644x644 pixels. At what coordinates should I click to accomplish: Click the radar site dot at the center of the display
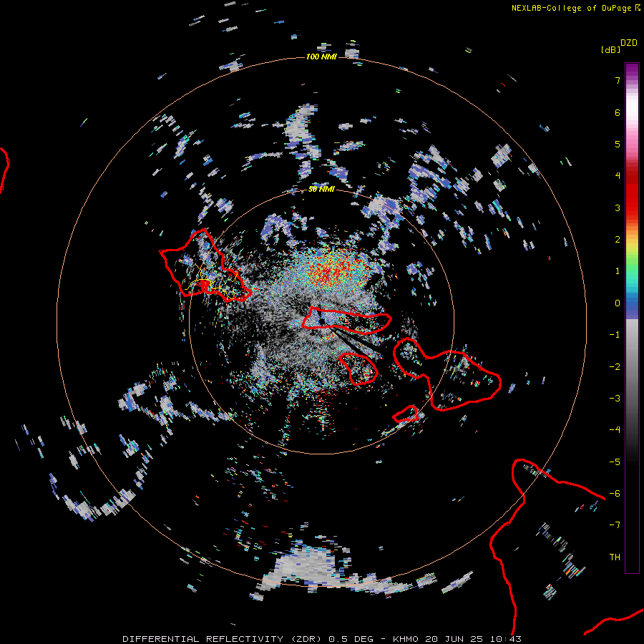322,321
